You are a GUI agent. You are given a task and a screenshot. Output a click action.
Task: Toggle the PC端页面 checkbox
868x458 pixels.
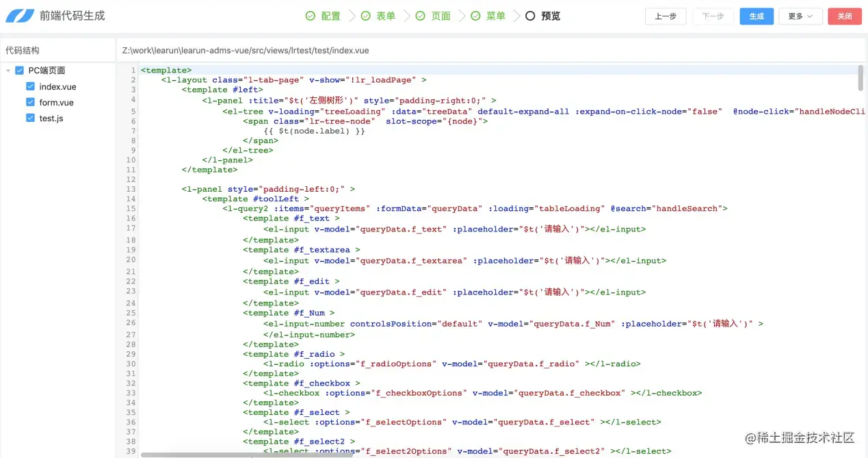coord(19,71)
